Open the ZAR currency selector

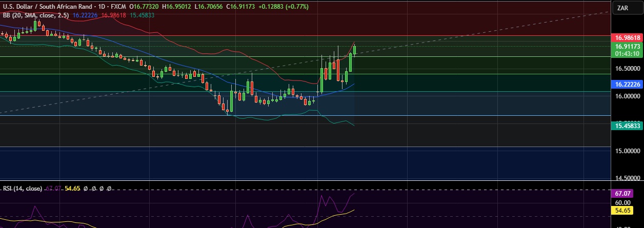(627, 8)
